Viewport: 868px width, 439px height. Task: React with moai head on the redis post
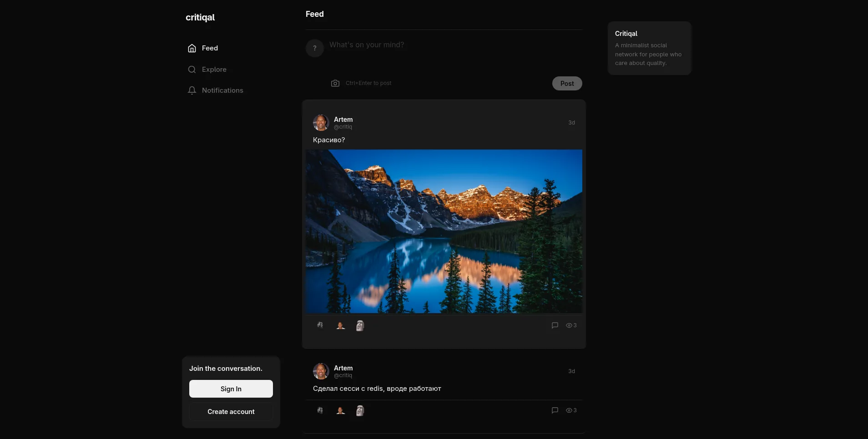(360, 411)
